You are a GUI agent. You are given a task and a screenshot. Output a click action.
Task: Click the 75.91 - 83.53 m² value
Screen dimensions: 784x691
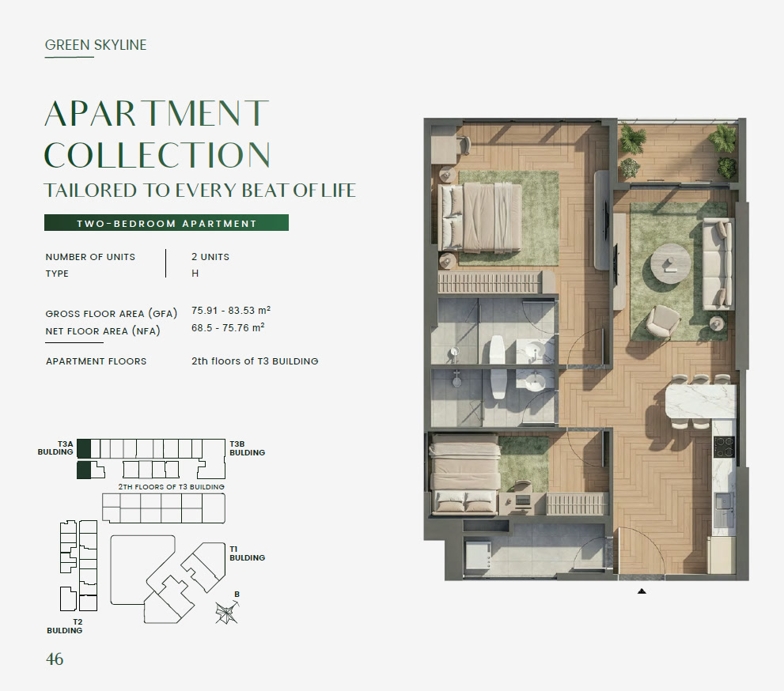231,310
